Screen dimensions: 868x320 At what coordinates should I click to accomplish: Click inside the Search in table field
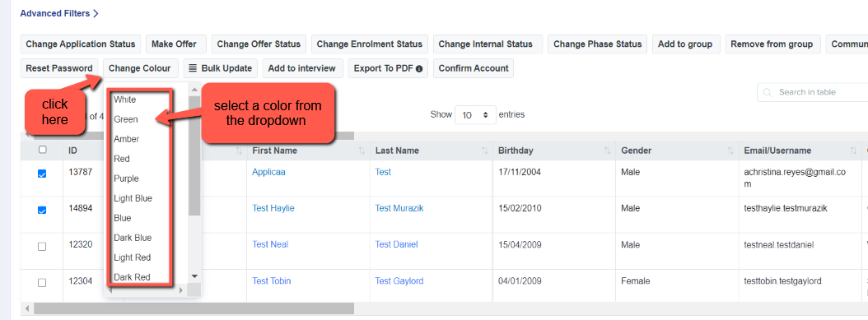pos(814,92)
